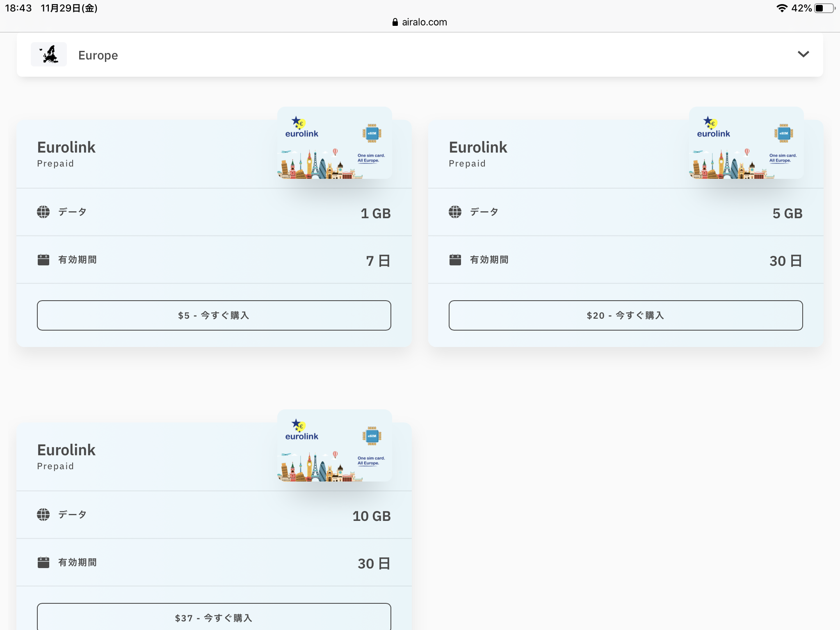Open the Eurolink card image of 1 GB plan
Viewport: 840px width, 630px height.
pyautogui.click(x=334, y=143)
